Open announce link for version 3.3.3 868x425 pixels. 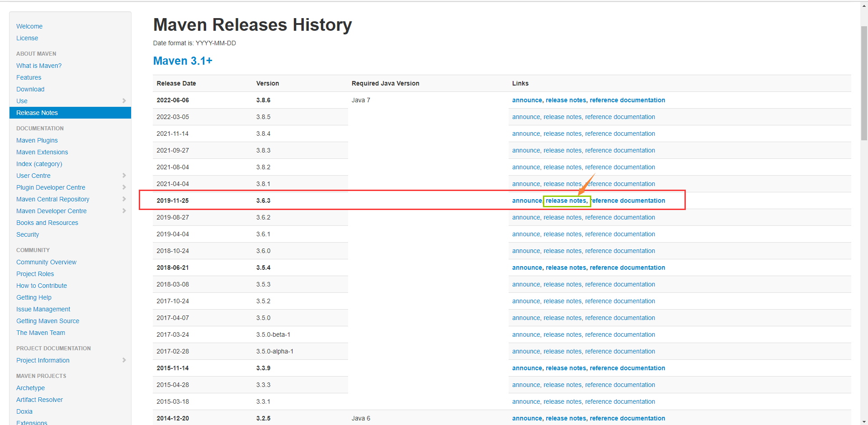(526, 385)
